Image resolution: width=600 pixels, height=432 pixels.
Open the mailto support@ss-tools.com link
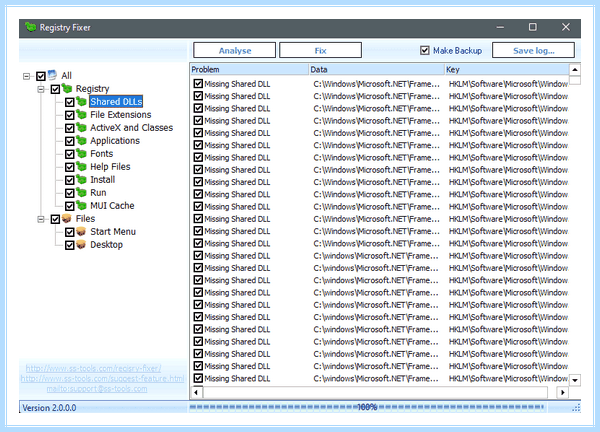(x=97, y=389)
